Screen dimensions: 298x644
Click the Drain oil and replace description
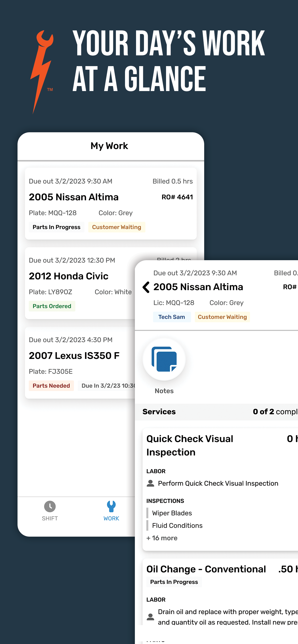click(x=228, y=617)
